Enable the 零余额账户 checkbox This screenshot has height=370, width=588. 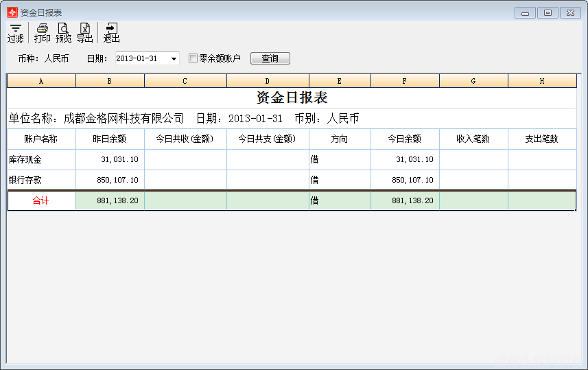coord(193,58)
